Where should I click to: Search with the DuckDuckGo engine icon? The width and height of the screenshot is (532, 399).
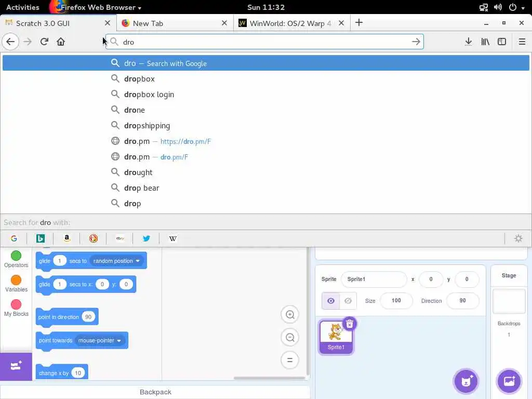(94, 238)
